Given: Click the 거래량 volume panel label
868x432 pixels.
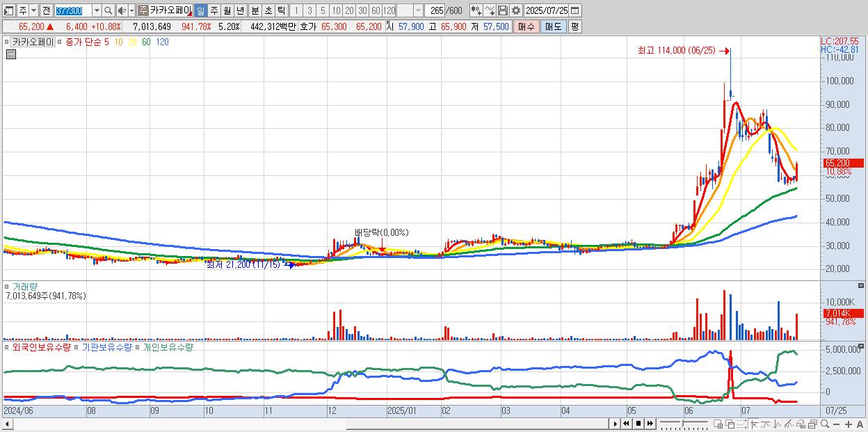Looking at the screenshot, I should tap(25, 286).
